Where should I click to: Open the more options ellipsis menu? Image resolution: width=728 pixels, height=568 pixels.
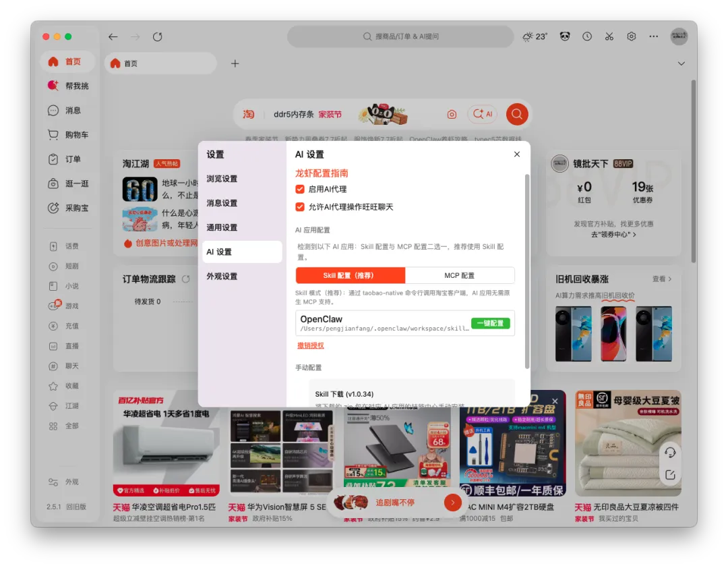point(654,36)
